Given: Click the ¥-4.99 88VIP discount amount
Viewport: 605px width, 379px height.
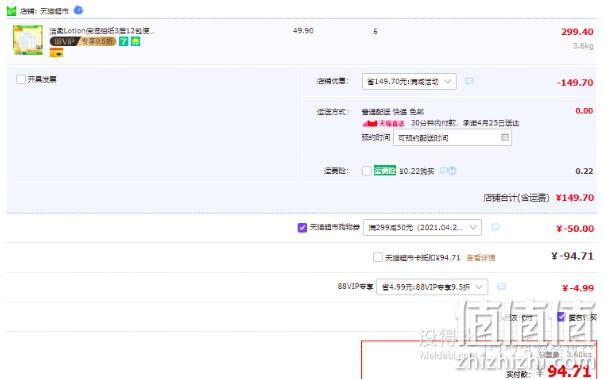Looking at the screenshot, I should [578, 288].
